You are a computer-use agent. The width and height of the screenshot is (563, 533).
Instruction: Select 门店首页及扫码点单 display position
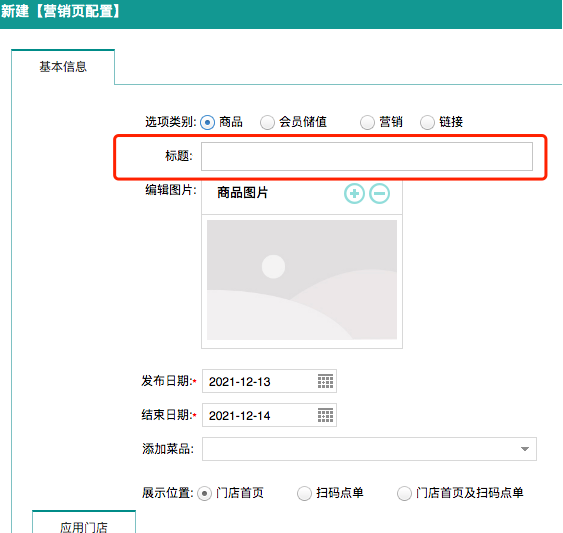point(404,493)
